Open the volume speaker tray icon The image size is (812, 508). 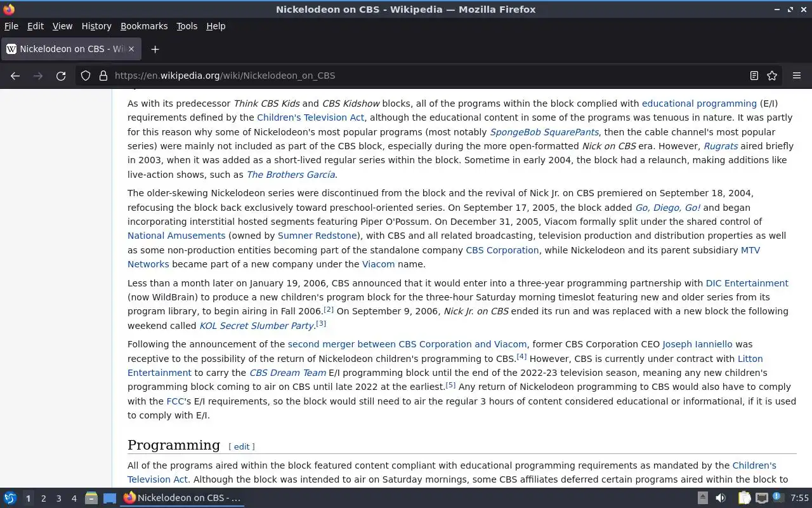pyautogui.click(x=721, y=498)
